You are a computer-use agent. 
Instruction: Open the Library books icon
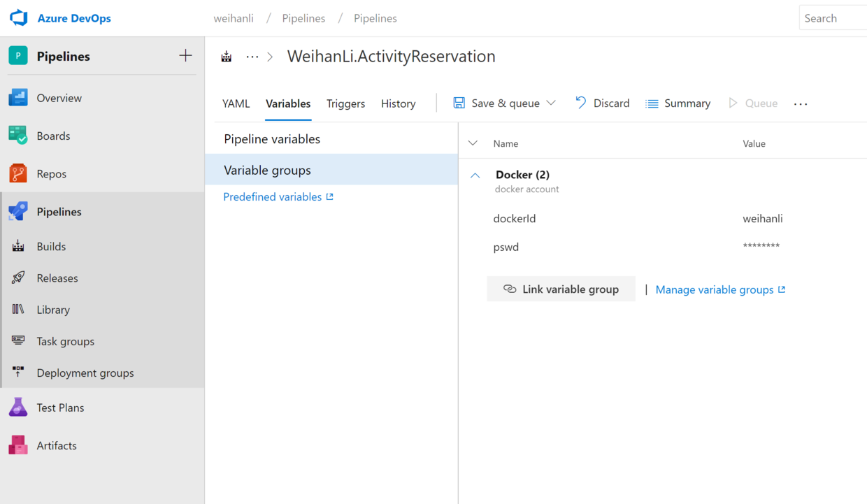pos(18,309)
